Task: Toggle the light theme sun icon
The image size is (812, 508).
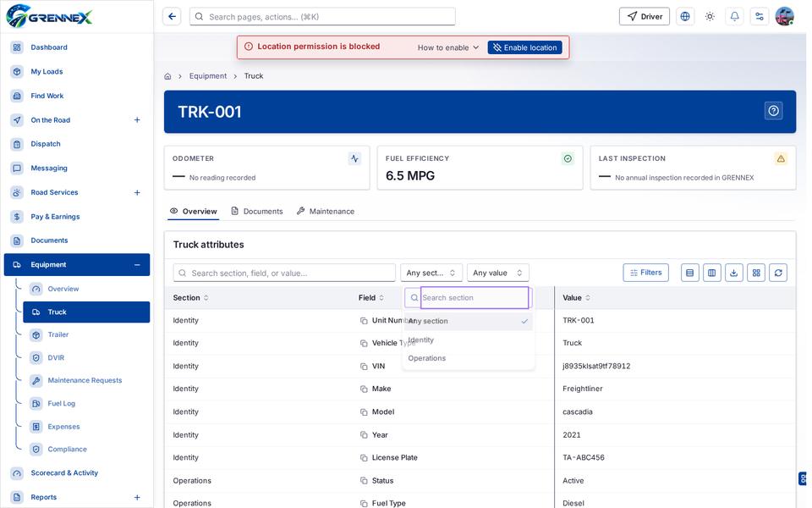Action: [x=710, y=17]
